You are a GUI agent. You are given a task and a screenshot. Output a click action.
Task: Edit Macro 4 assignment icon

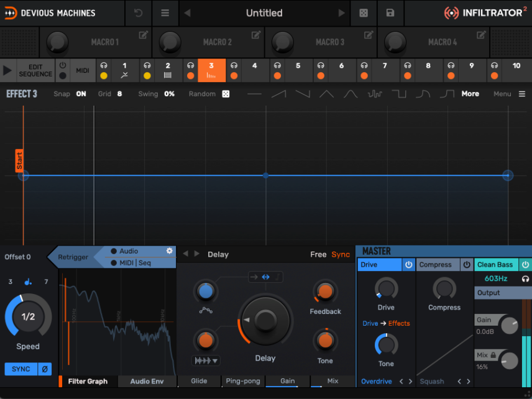click(481, 35)
